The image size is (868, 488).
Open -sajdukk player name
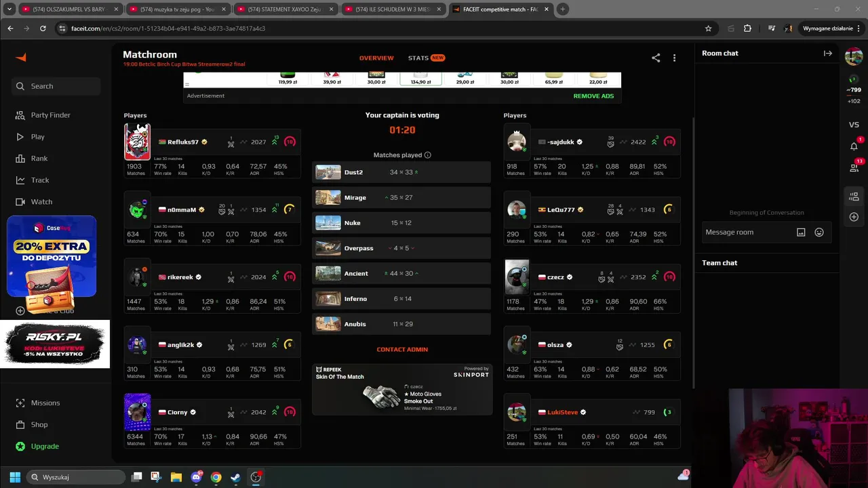tap(561, 142)
